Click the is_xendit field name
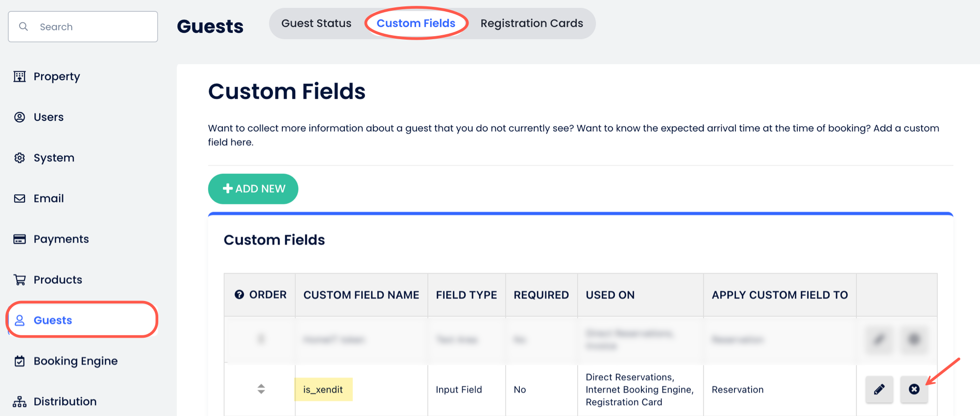The width and height of the screenshot is (980, 416). click(x=323, y=390)
